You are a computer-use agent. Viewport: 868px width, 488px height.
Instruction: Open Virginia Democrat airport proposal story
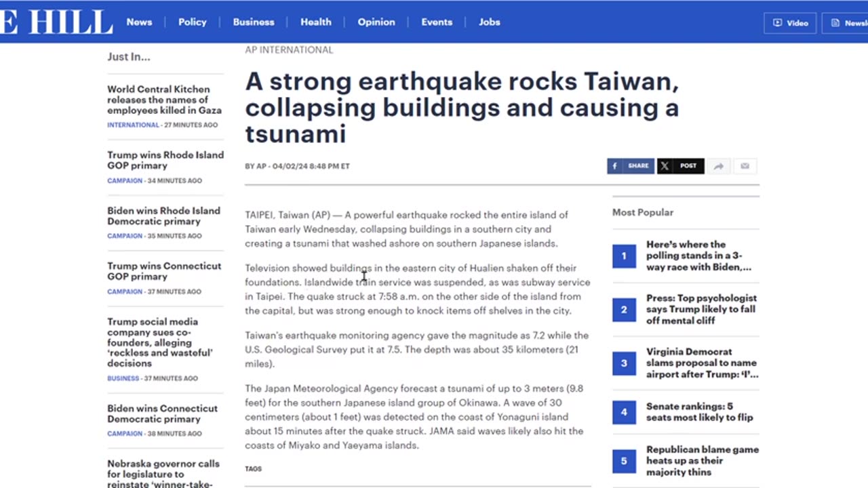point(702,363)
